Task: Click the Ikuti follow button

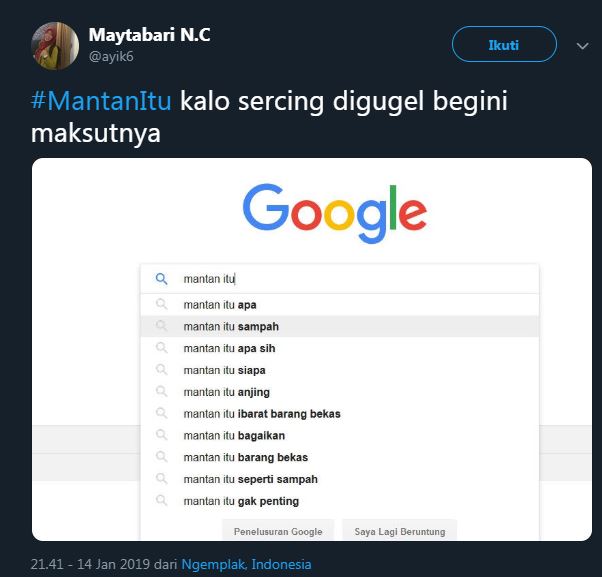Action: (x=504, y=45)
